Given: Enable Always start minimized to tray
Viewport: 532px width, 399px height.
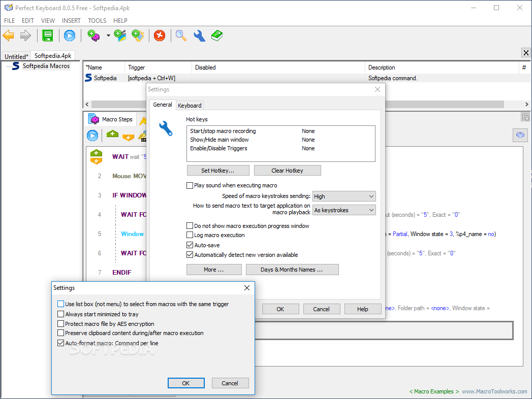Looking at the screenshot, I should [x=61, y=314].
